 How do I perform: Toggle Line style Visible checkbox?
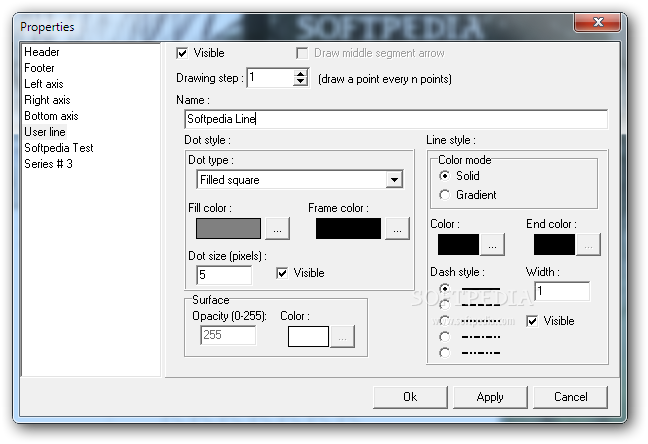(532, 321)
